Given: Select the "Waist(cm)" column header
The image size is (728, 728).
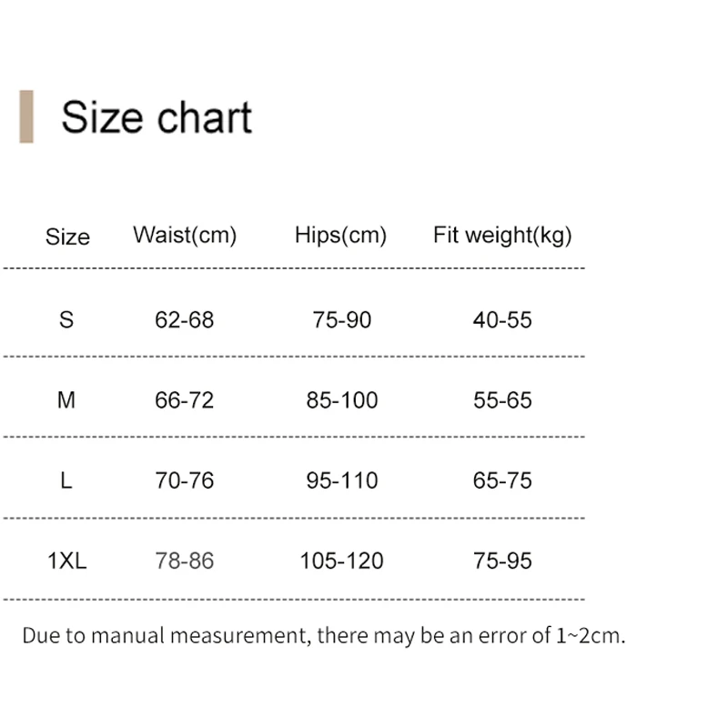Looking at the screenshot, I should click(185, 236).
